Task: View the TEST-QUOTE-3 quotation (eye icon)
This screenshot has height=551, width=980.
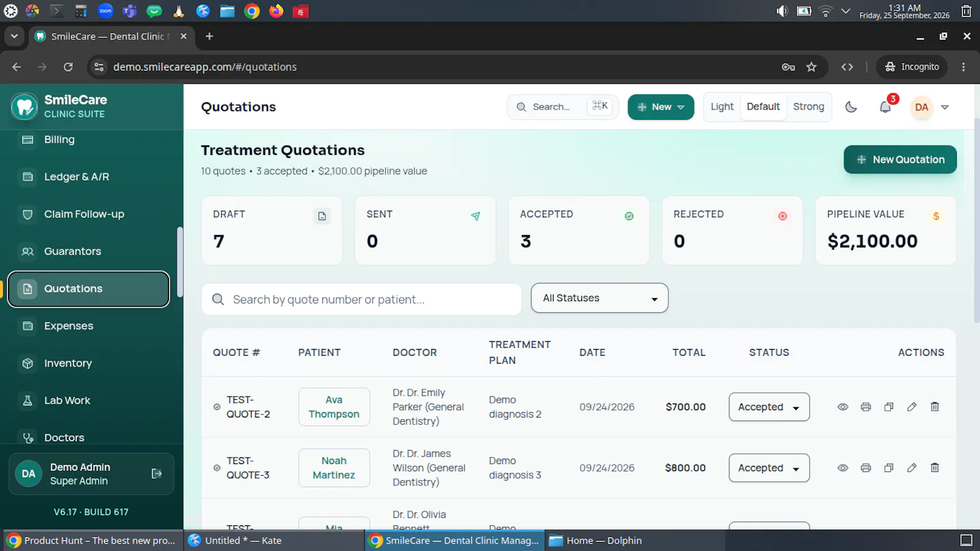Action: [x=843, y=468]
